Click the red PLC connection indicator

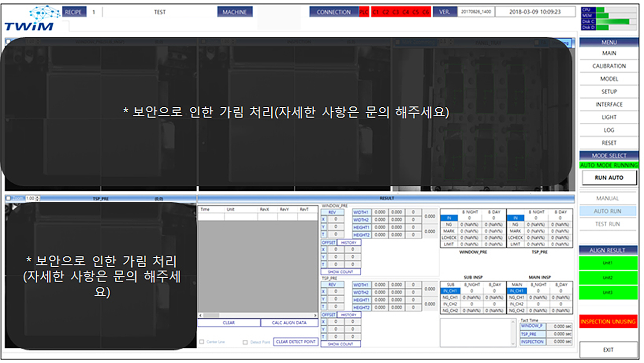[x=364, y=12]
